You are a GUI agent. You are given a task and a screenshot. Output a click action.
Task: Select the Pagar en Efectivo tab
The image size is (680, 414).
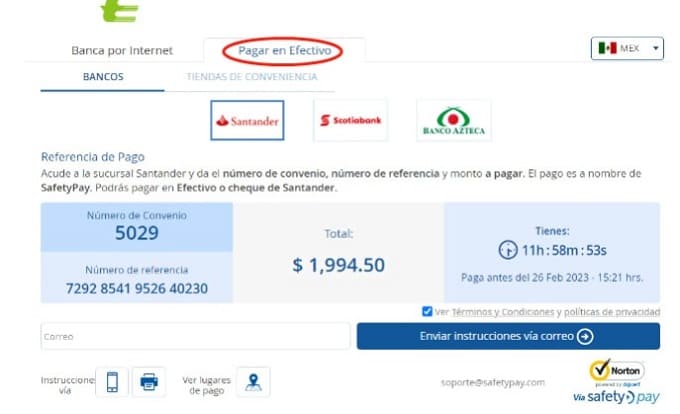(284, 50)
